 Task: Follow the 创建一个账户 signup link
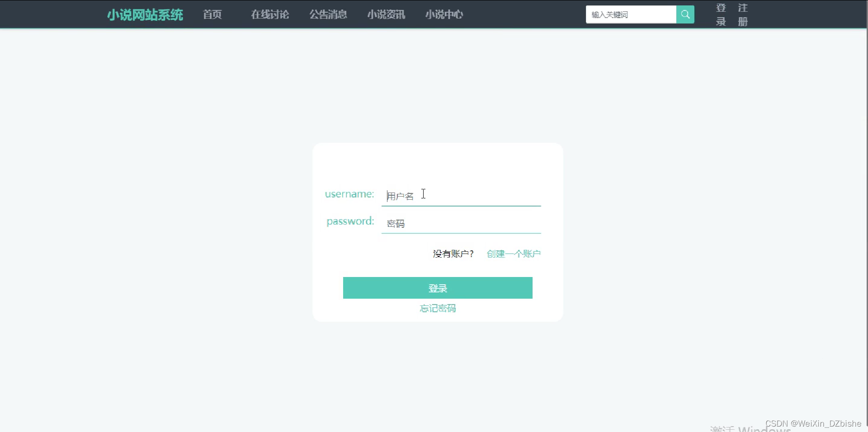click(x=513, y=254)
